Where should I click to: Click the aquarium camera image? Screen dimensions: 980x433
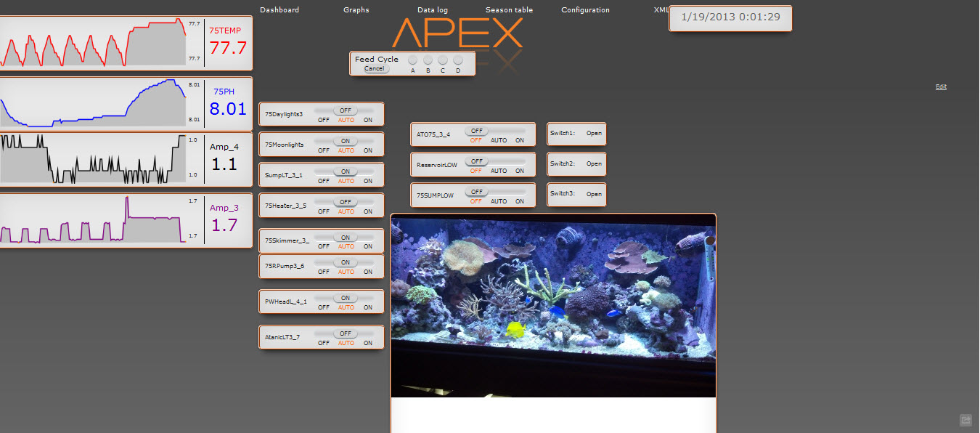pyautogui.click(x=553, y=305)
